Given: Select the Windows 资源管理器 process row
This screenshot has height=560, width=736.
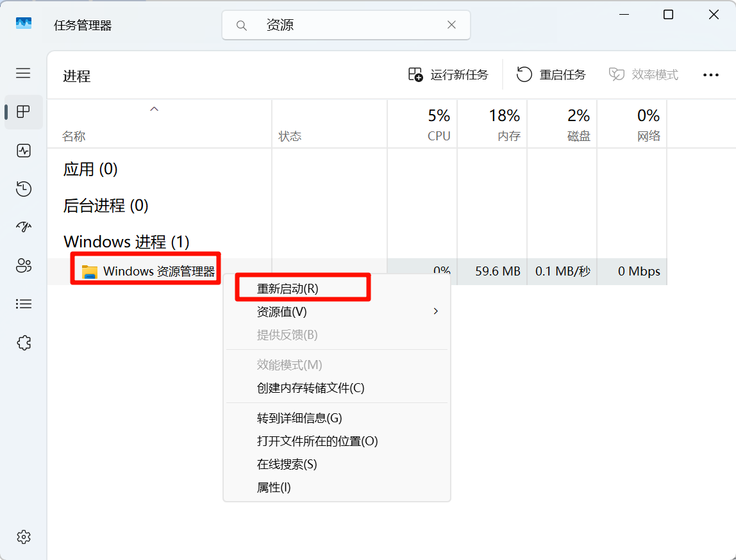Looking at the screenshot, I should [x=356, y=271].
